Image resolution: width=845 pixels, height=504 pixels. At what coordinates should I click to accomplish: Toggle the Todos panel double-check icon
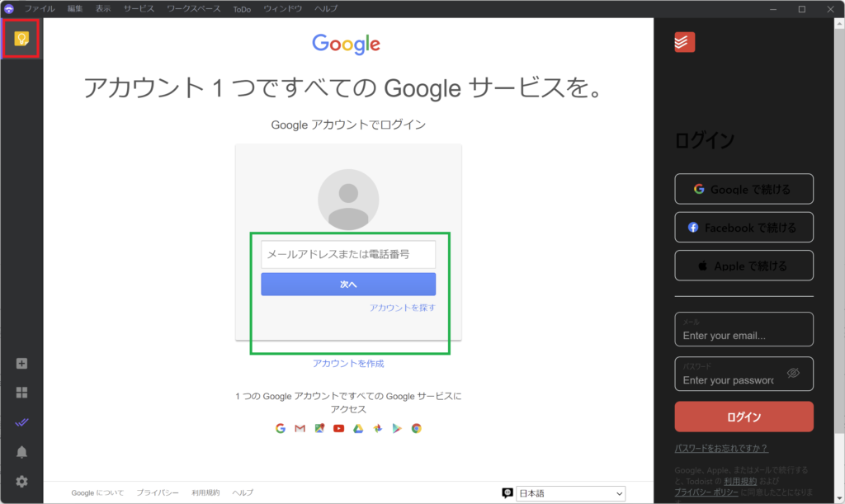pos(21,422)
